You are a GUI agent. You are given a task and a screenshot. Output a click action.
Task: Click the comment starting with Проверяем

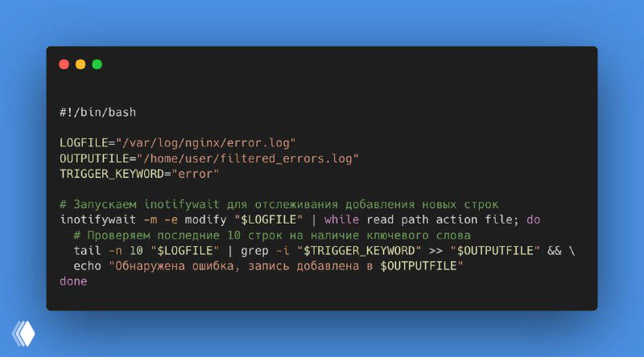click(272, 236)
